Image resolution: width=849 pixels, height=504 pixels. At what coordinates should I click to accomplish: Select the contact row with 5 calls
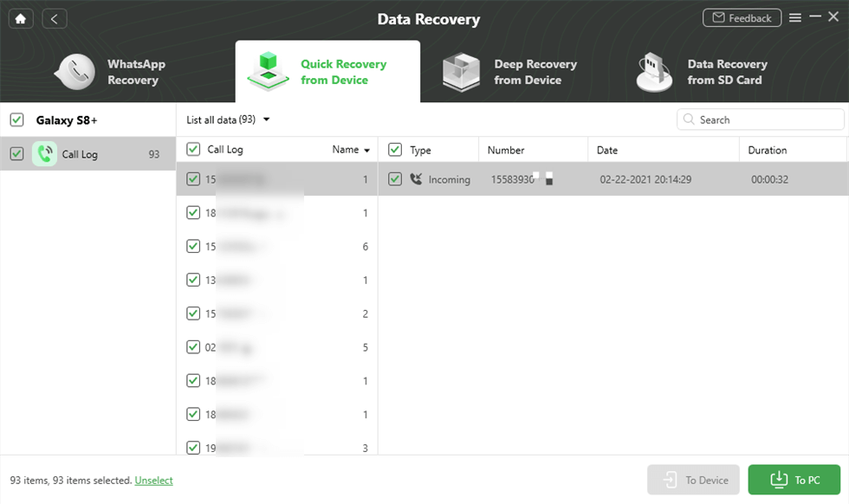277,347
